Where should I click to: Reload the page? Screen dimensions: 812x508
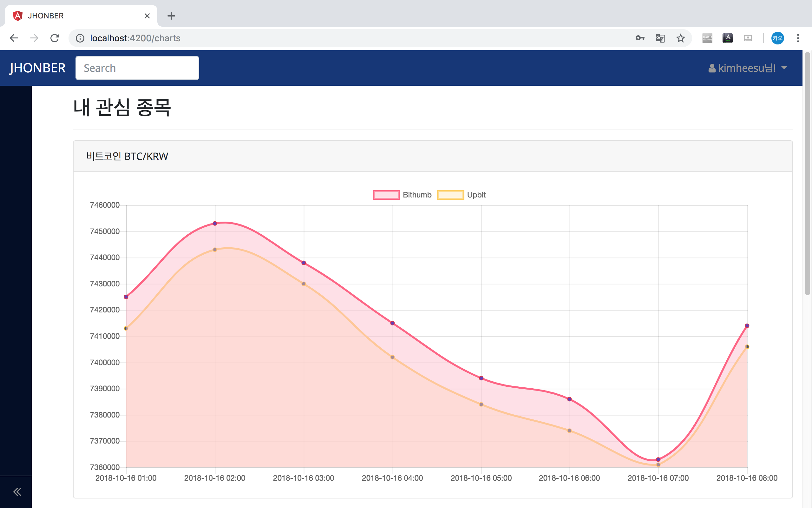[x=55, y=38]
